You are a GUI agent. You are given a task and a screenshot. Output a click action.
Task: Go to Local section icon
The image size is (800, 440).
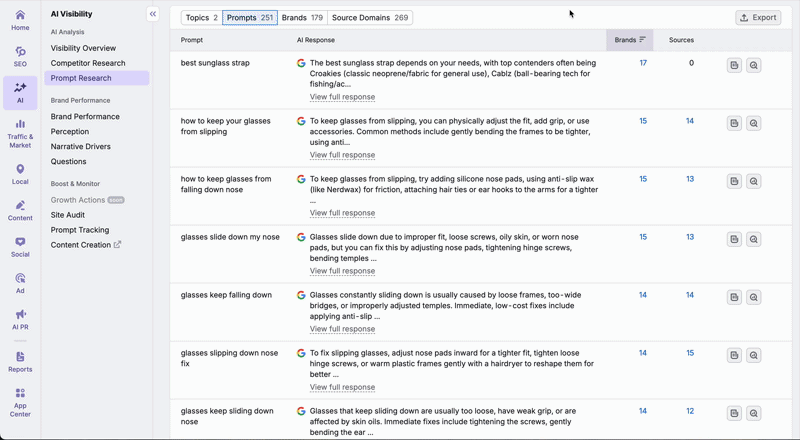[20, 175]
